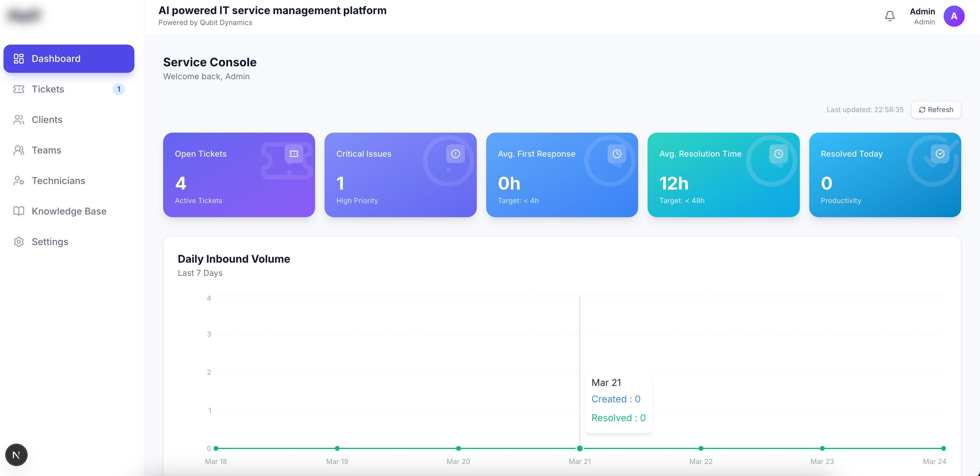This screenshot has width=980, height=476.
Task: Refresh the dashboard data
Action: pyautogui.click(x=936, y=109)
